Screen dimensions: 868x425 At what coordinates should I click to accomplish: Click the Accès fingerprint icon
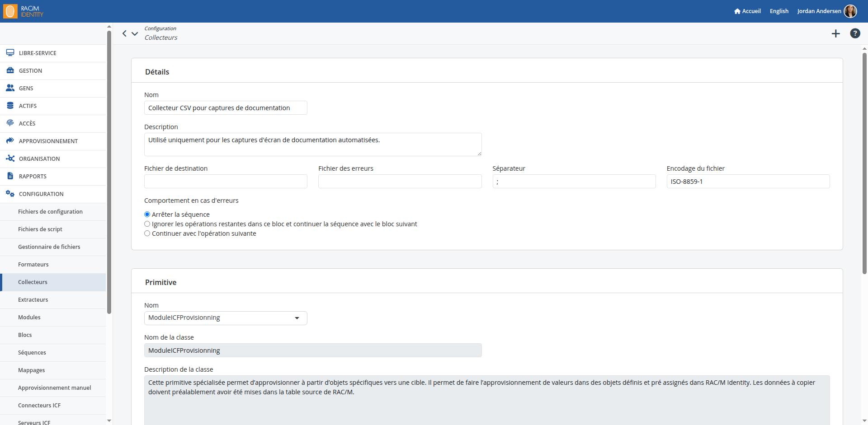point(10,123)
